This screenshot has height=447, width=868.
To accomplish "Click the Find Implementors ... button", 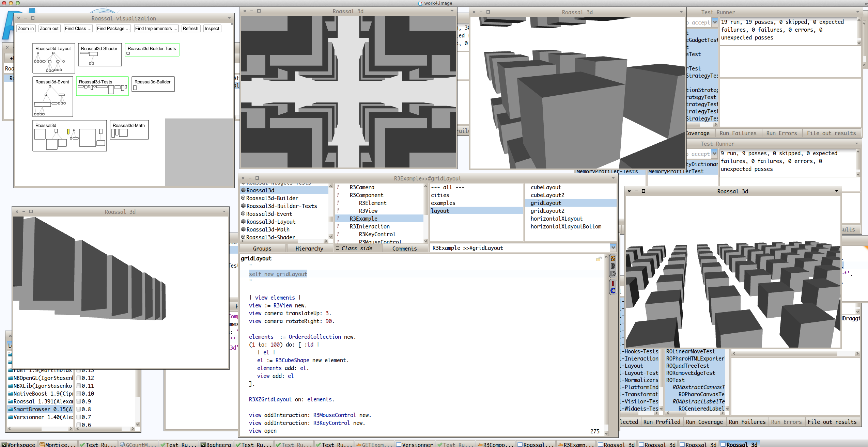I will click(156, 29).
